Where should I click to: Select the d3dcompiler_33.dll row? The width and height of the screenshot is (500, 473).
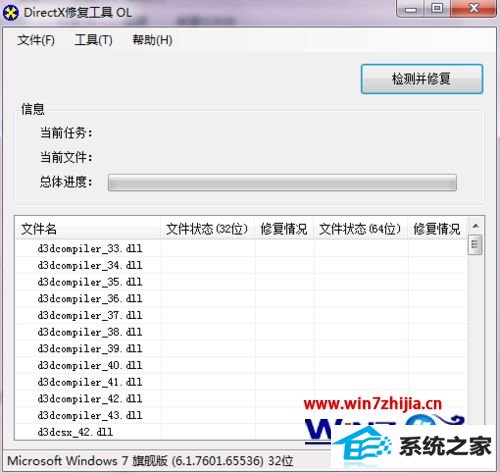click(241, 248)
